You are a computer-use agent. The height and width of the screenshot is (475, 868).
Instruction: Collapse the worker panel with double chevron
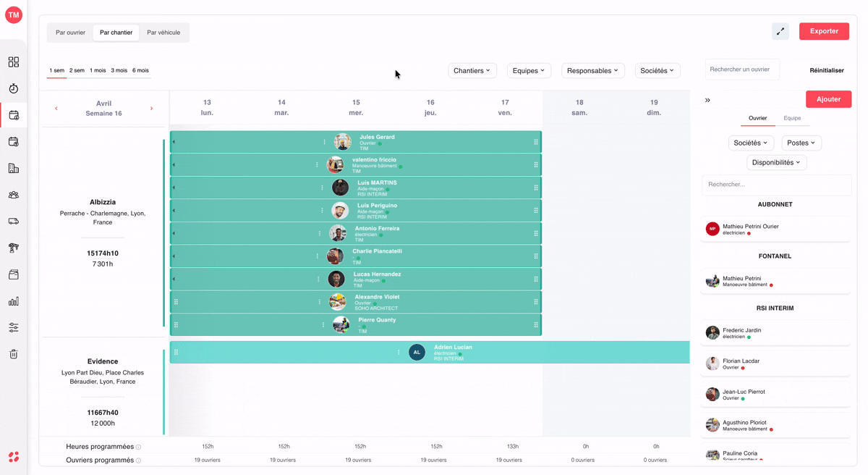tap(707, 100)
